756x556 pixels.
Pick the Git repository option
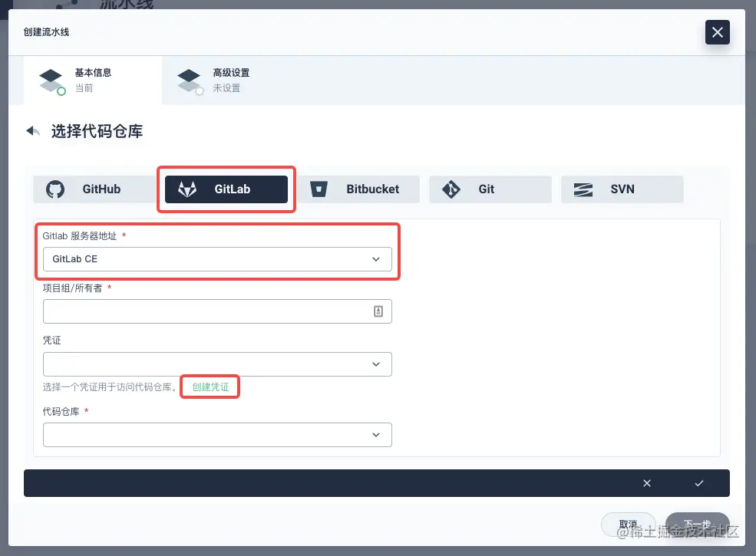(490, 189)
